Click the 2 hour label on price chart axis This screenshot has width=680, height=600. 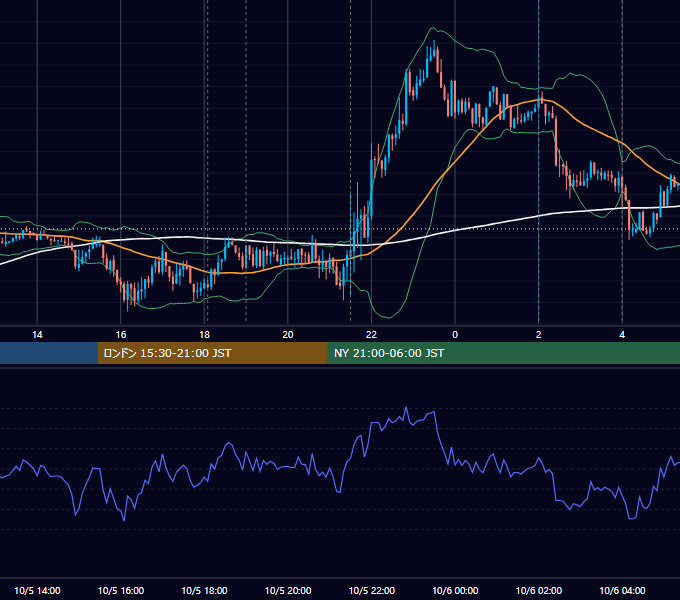pyautogui.click(x=539, y=335)
